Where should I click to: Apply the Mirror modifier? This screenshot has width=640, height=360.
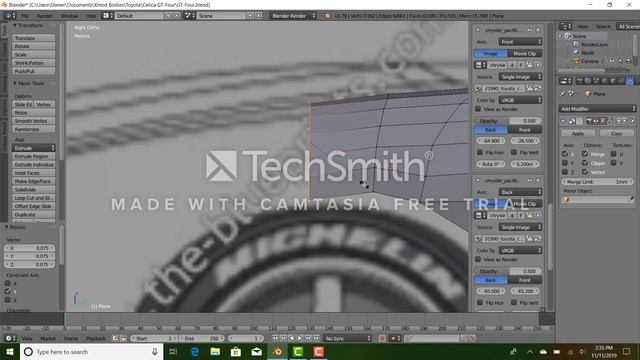578,133
